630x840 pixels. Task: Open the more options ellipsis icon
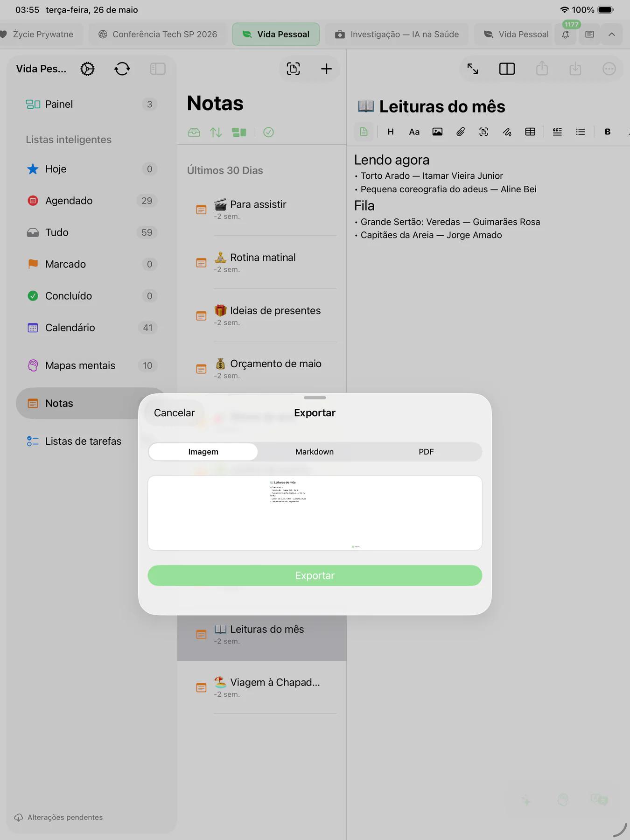(x=609, y=69)
